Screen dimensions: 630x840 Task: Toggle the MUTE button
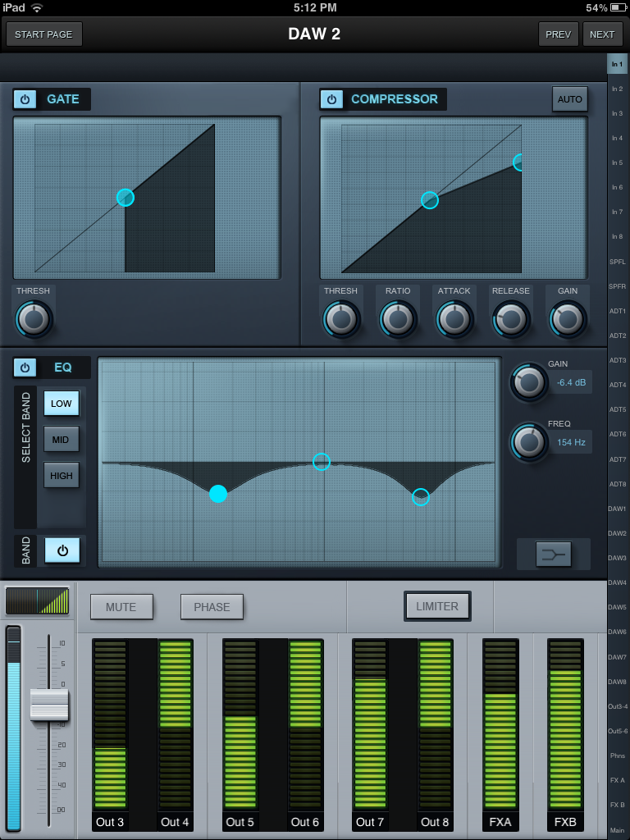click(121, 607)
